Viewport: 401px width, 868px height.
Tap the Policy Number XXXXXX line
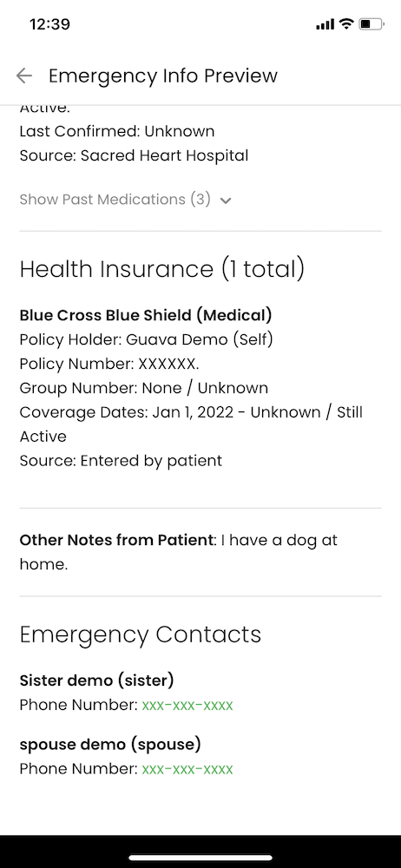click(x=109, y=364)
